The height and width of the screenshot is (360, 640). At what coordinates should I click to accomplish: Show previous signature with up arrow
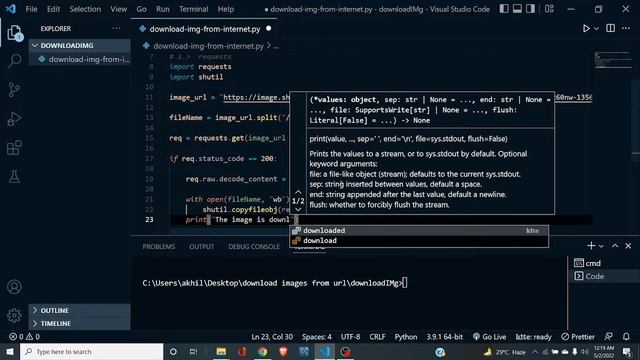point(298,192)
